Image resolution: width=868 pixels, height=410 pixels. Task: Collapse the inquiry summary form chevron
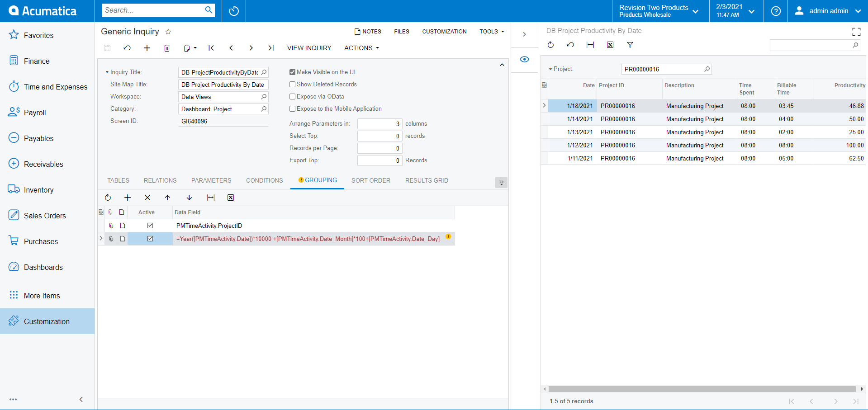[x=502, y=65]
